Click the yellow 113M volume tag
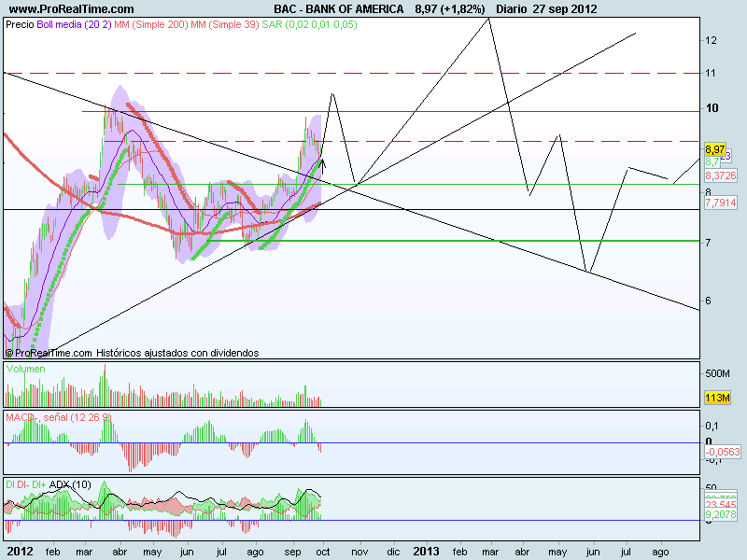Image resolution: width=747 pixels, height=560 pixels. tap(717, 398)
